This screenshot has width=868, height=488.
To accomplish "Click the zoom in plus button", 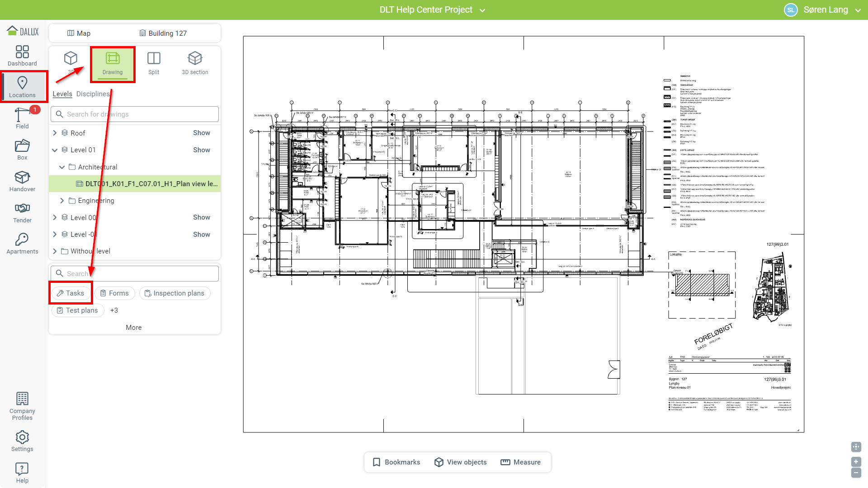I will point(856,462).
